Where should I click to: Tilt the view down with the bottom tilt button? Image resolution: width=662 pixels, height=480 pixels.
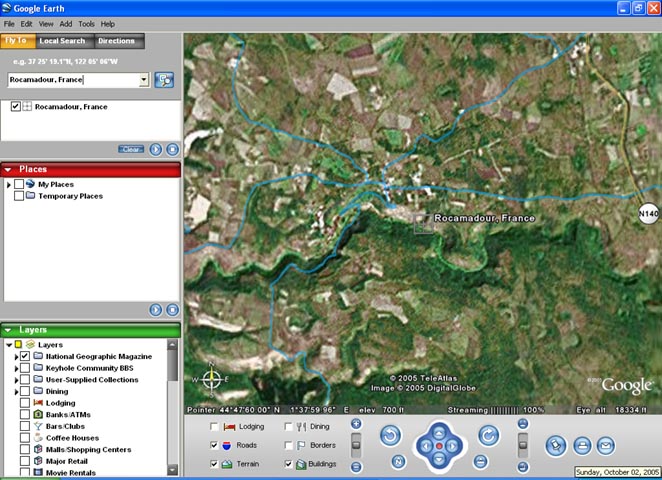click(x=523, y=467)
